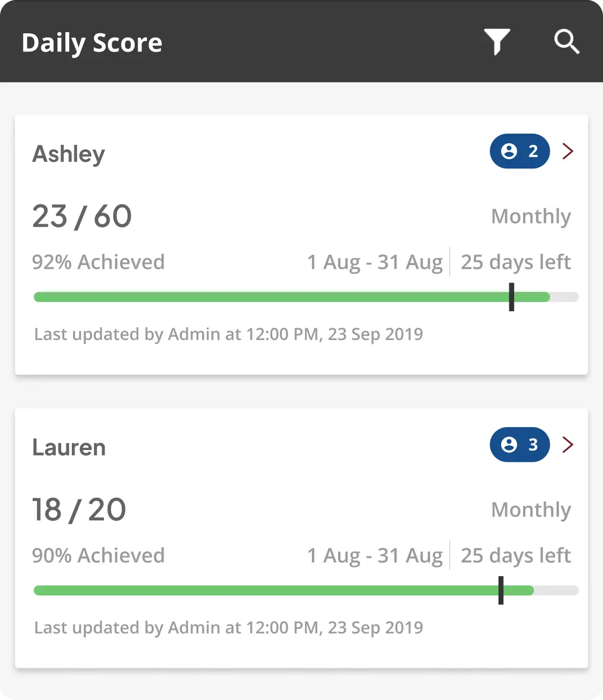Click the target marker on Ashley's progress bar
Viewport: 603px width, 700px height.
pyautogui.click(x=511, y=297)
